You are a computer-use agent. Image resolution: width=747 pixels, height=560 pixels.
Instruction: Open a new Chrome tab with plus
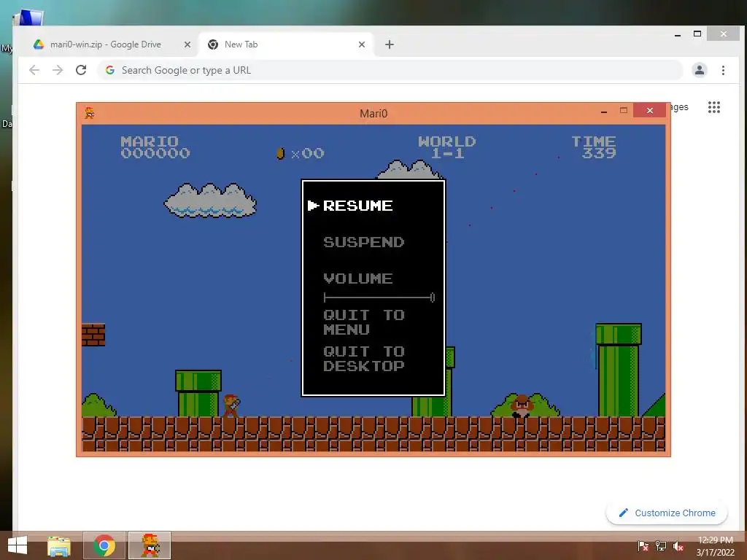390,44
